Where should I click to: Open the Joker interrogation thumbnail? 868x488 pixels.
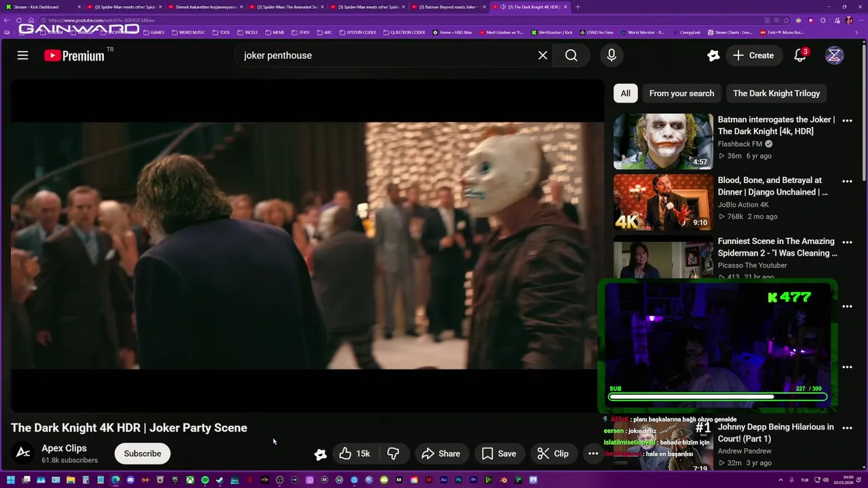point(663,141)
